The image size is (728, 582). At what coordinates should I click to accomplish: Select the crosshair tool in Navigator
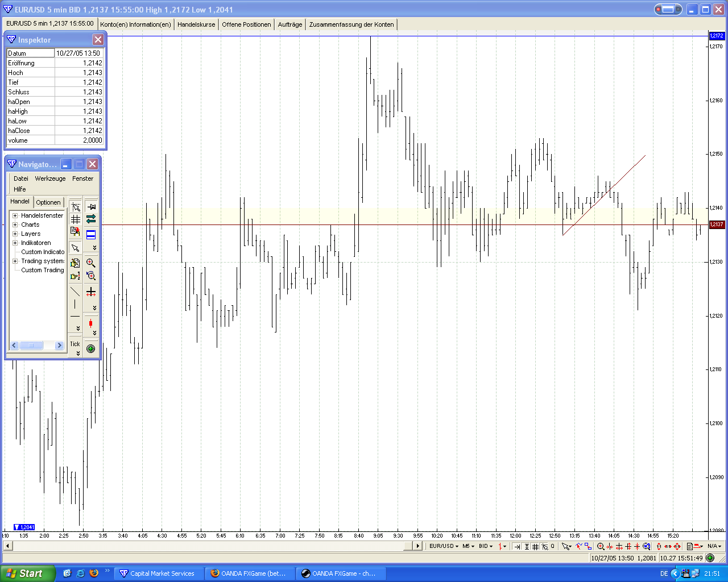[x=91, y=292]
